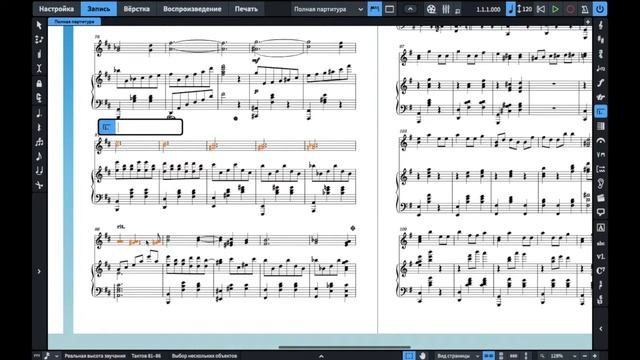Click the abc text tool in right toolbox
640x360 pixels.
click(x=600, y=243)
